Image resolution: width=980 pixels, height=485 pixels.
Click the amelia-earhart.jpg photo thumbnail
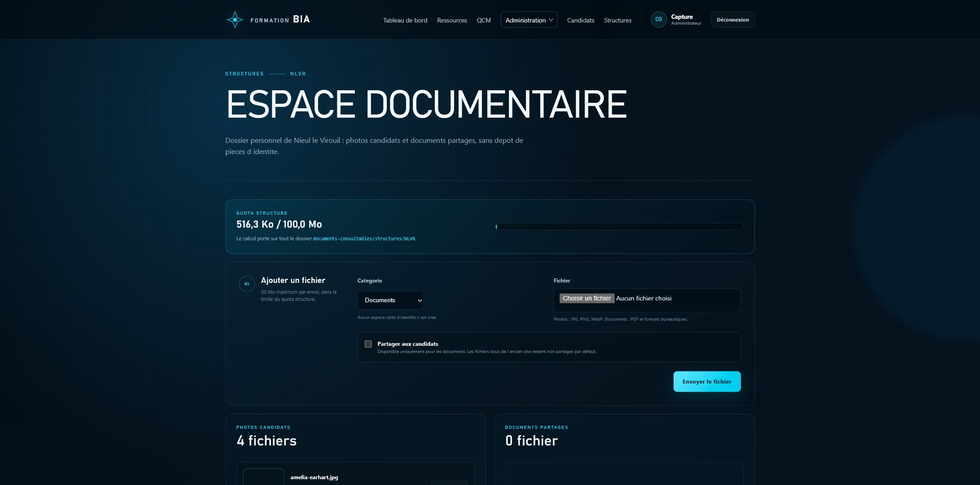pyautogui.click(x=263, y=477)
